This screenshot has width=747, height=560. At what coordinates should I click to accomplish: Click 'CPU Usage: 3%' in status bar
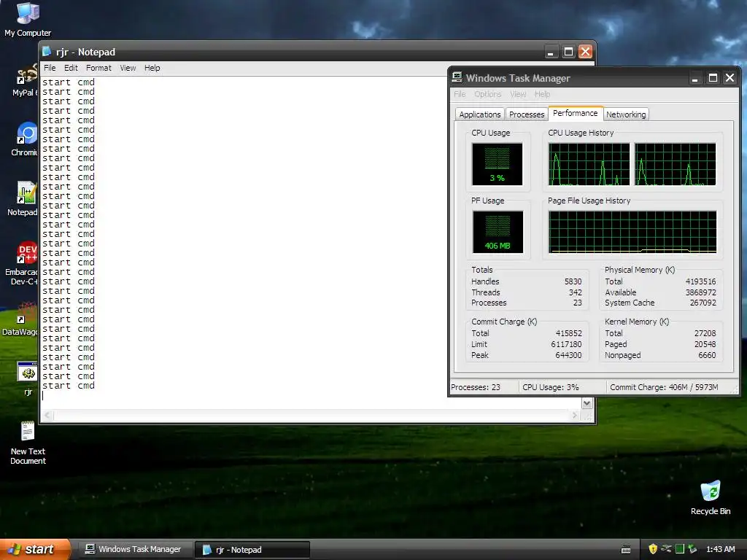(x=550, y=387)
